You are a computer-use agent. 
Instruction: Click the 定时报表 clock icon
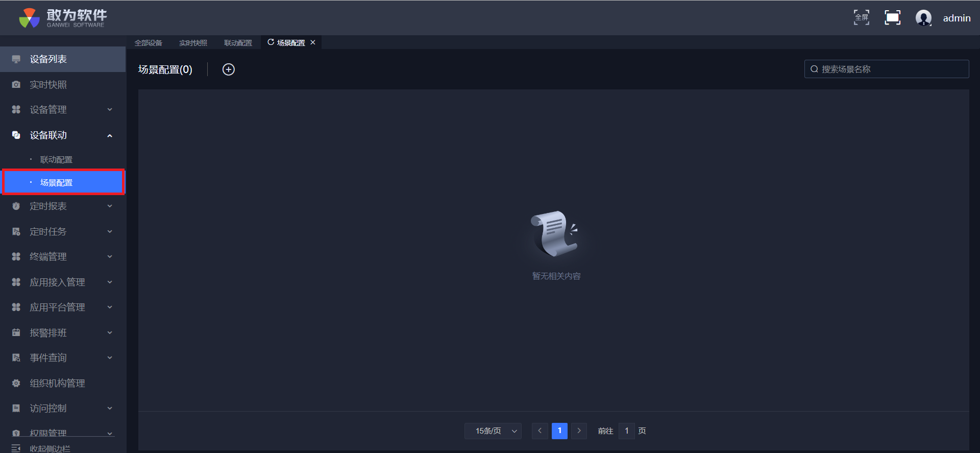pyautogui.click(x=16, y=206)
